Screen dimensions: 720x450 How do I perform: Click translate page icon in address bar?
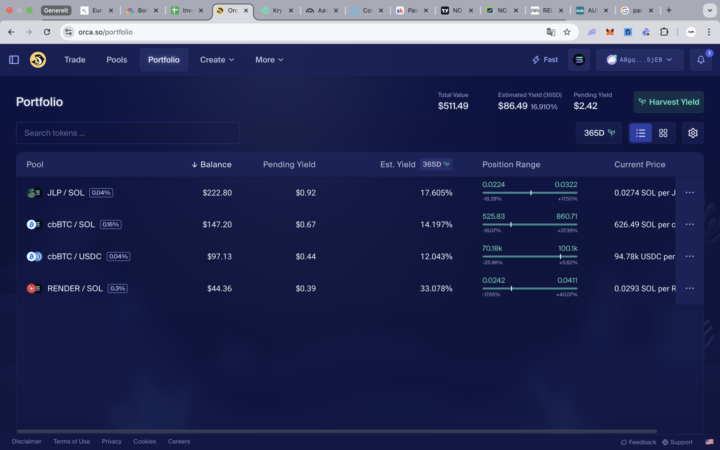click(x=551, y=32)
